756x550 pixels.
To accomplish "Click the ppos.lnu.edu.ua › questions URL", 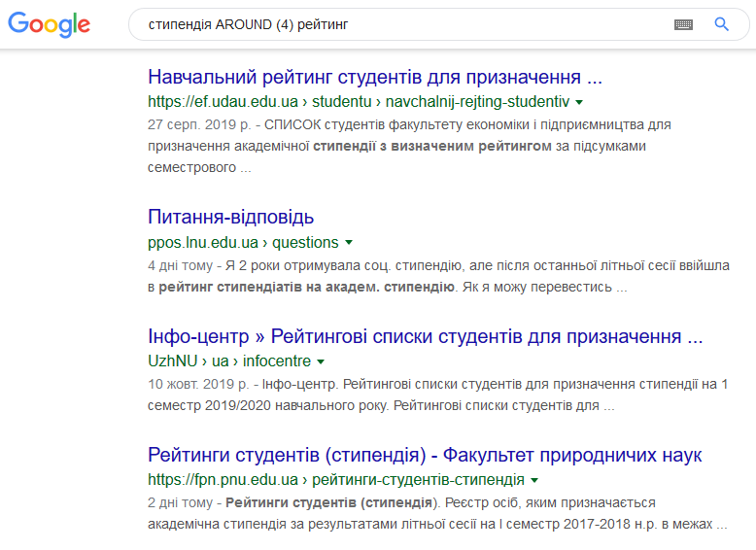I will click(x=243, y=242).
